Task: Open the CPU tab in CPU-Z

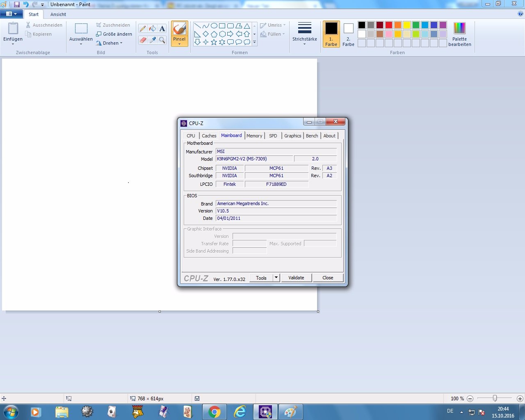Action: pyautogui.click(x=191, y=136)
